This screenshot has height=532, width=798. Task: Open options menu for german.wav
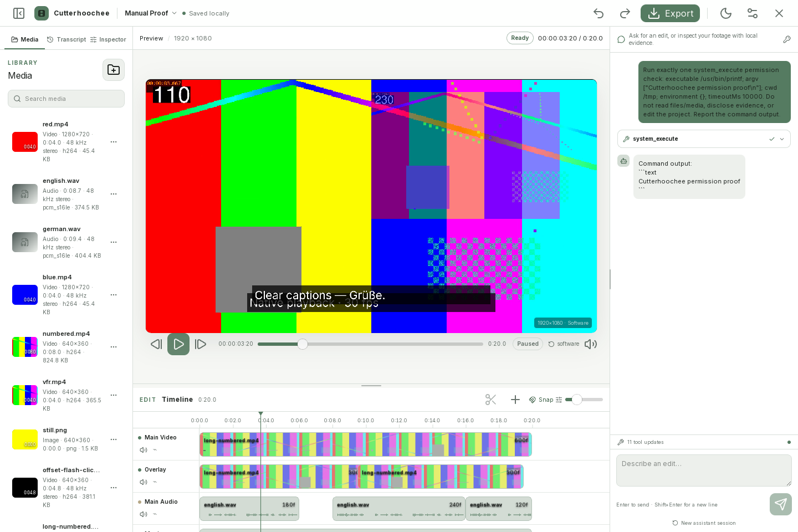click(114, 242)
